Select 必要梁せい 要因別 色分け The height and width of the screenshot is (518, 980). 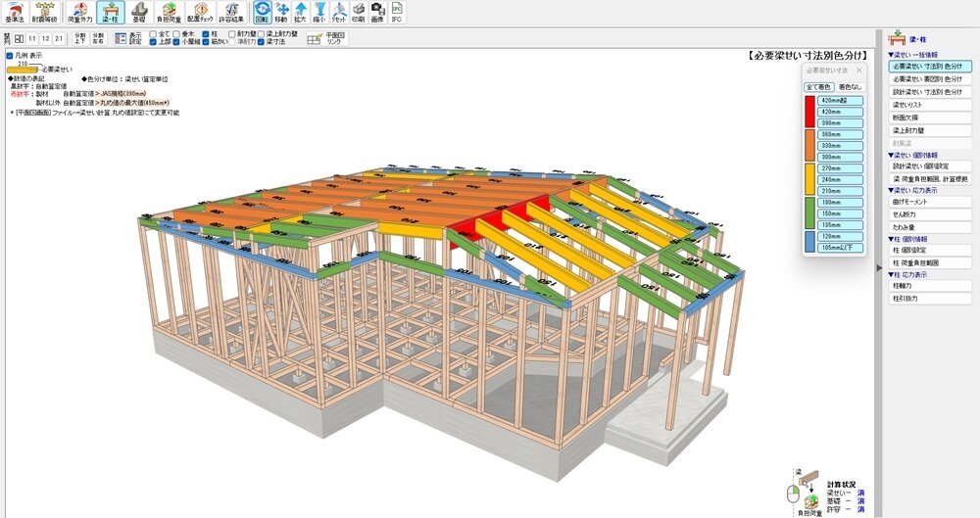click(x=930, y=79)
